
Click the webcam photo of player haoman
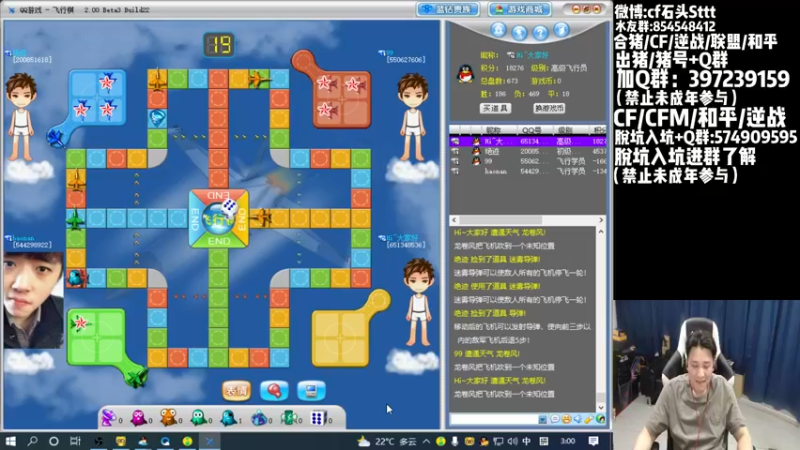tap(34, 300)
